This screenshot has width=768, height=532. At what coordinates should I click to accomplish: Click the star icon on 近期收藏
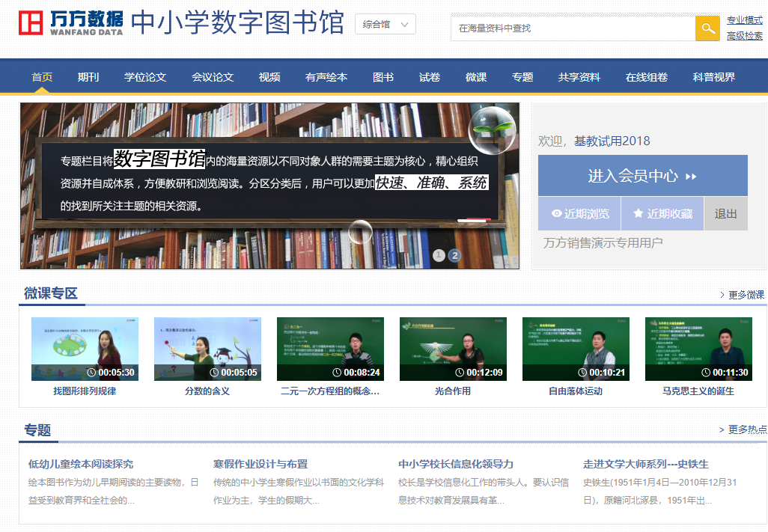(x=639, y=214)
